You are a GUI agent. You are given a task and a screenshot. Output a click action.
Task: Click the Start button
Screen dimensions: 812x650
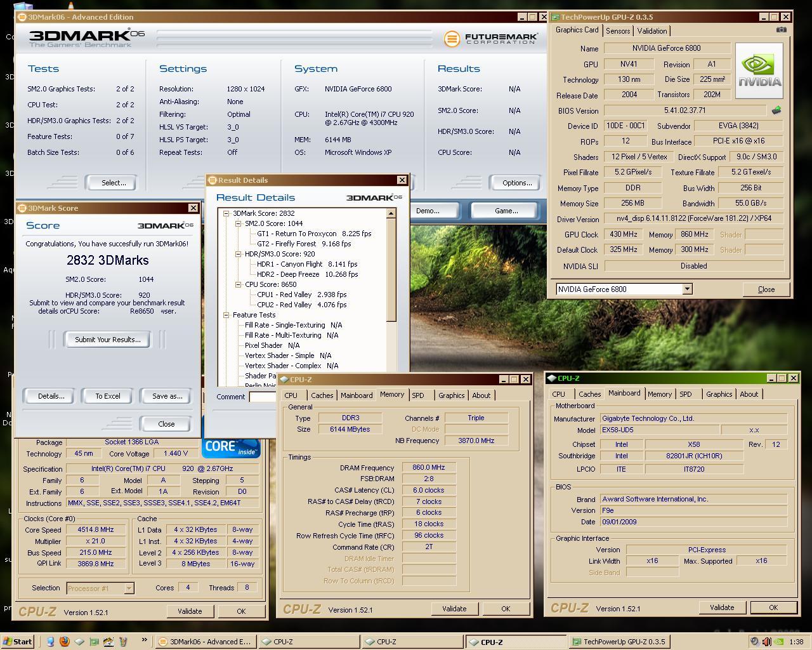[18, 642]
